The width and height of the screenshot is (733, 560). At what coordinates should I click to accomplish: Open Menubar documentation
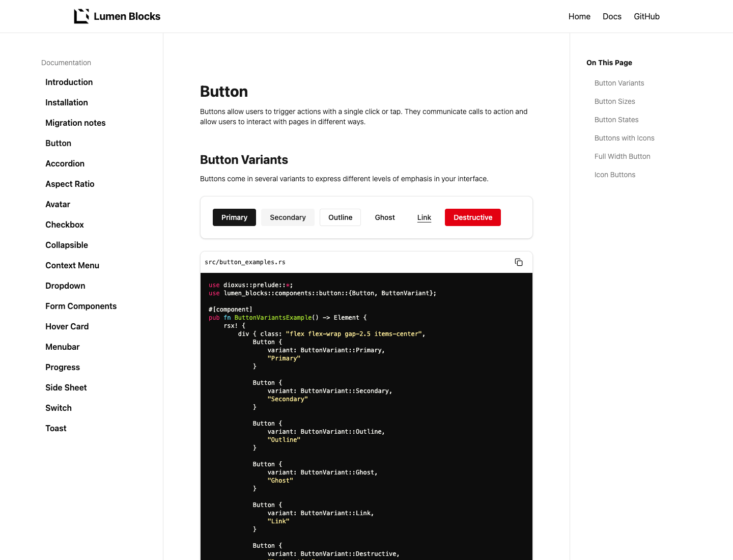[62, 347]
